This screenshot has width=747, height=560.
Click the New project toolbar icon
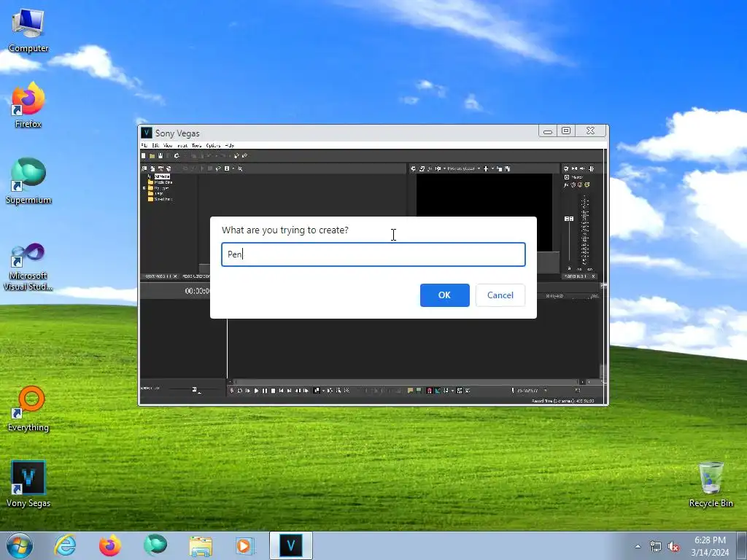144,156
